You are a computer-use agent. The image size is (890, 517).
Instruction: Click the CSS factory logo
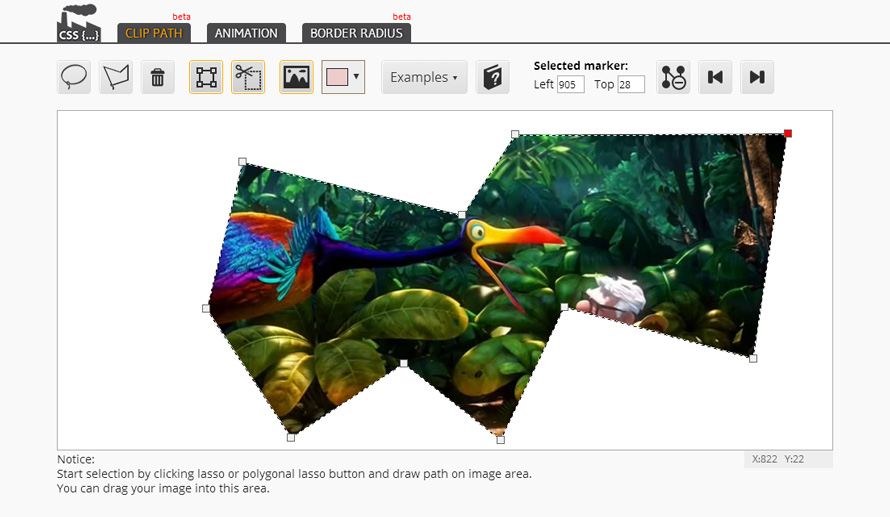pos(79,23)
